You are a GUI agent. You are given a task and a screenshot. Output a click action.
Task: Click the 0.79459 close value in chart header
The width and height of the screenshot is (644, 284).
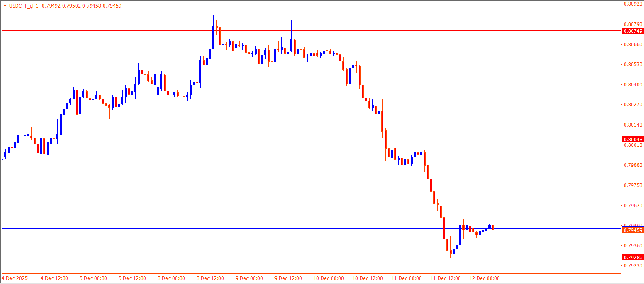click(x=112, y=6)
